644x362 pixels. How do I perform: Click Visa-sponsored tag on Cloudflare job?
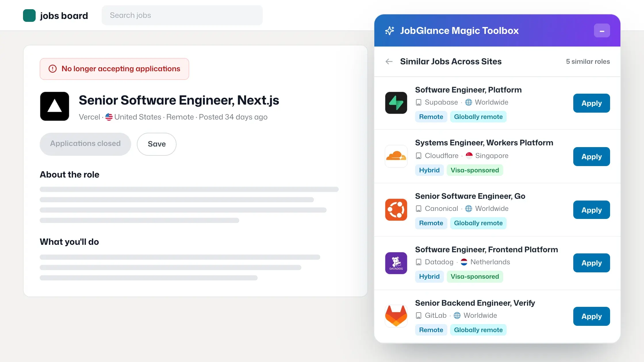click(475, 170)
